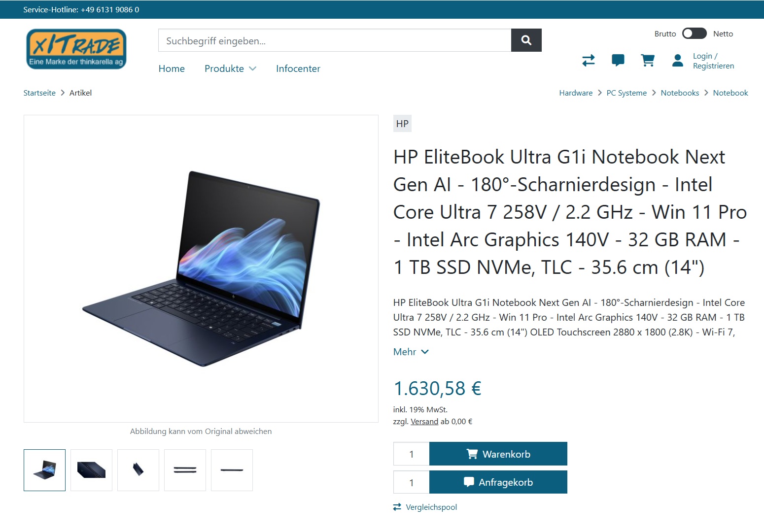Expand description with Mehr
The width and height of the screenshot is (764, 532).
[411, 352]
